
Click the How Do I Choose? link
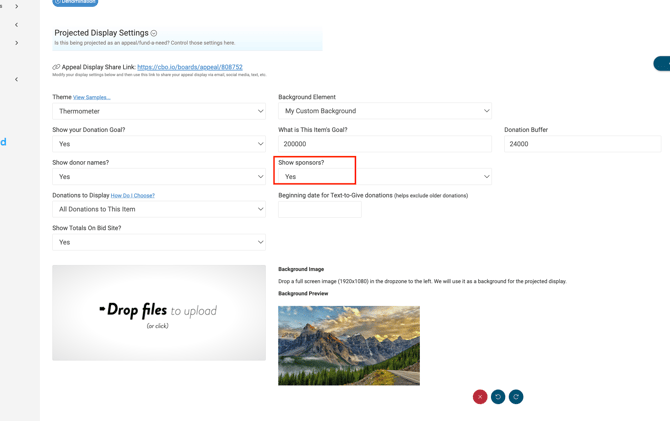(133, 196)
